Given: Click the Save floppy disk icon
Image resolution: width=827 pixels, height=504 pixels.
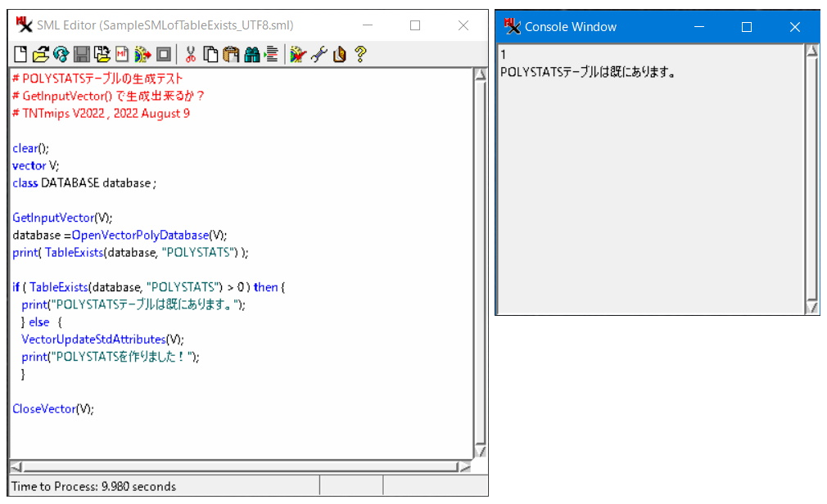Looking at the screenshot, I should pyautogui.click(x=82, y=55).
